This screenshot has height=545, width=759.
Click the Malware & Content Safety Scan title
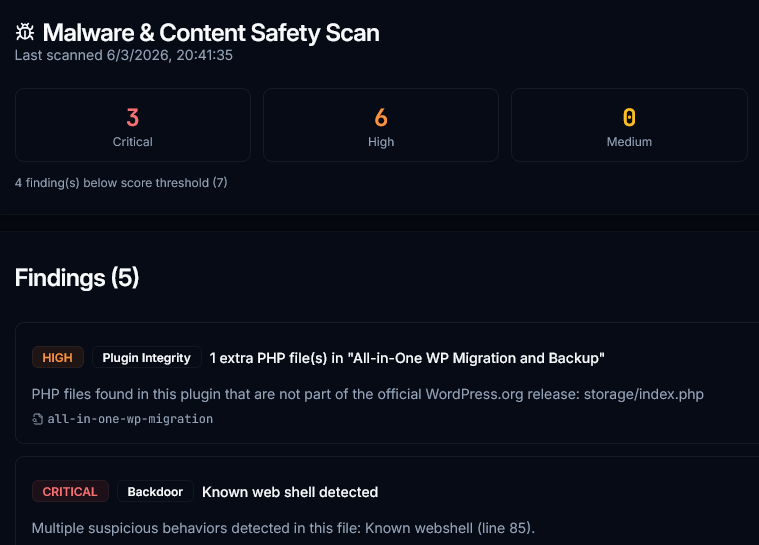click(x=211, y=32)
